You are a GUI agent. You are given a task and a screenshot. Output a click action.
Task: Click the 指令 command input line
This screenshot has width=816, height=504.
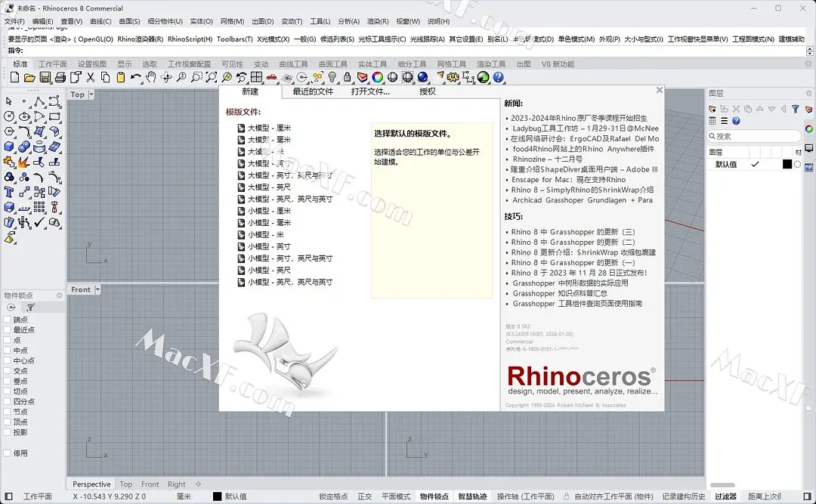tap(406, 51)
